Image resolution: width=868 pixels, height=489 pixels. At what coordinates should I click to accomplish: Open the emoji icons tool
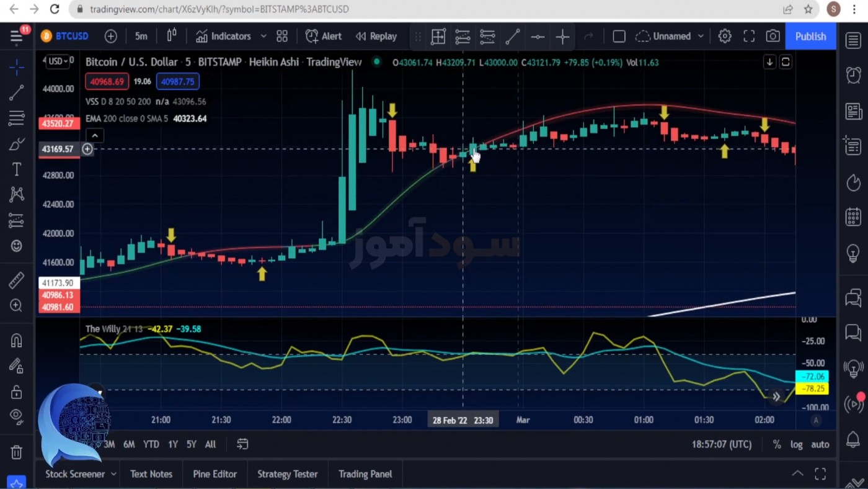coord(17,246)
